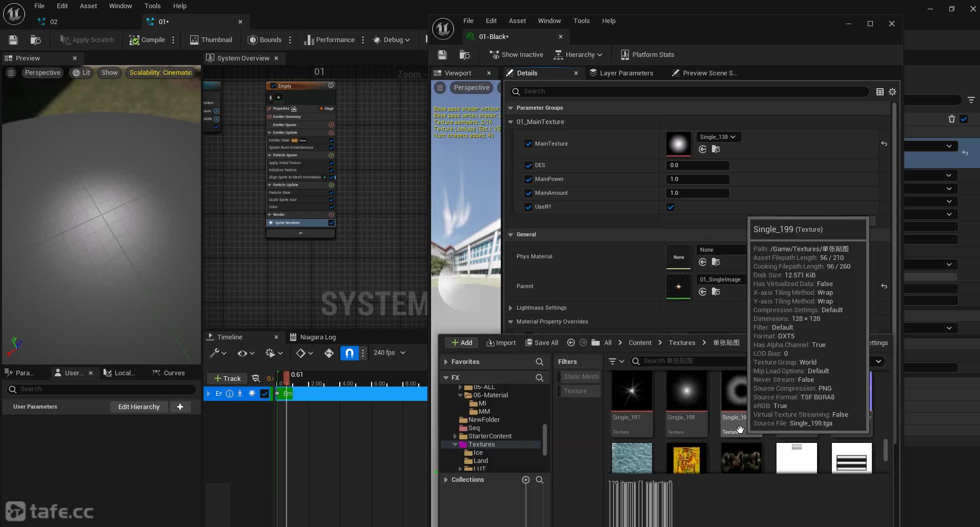Save the 01-Black material instance

[x=442, y=55]
